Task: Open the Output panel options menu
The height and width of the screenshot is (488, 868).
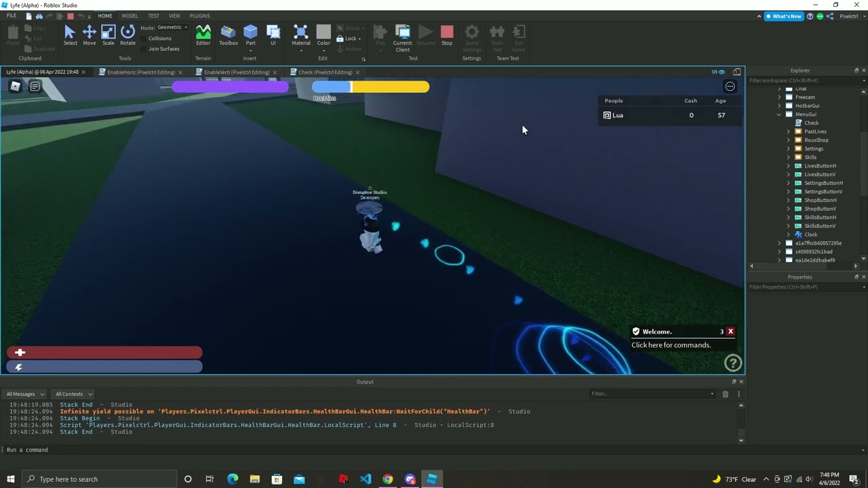Action: pos(739,394)
